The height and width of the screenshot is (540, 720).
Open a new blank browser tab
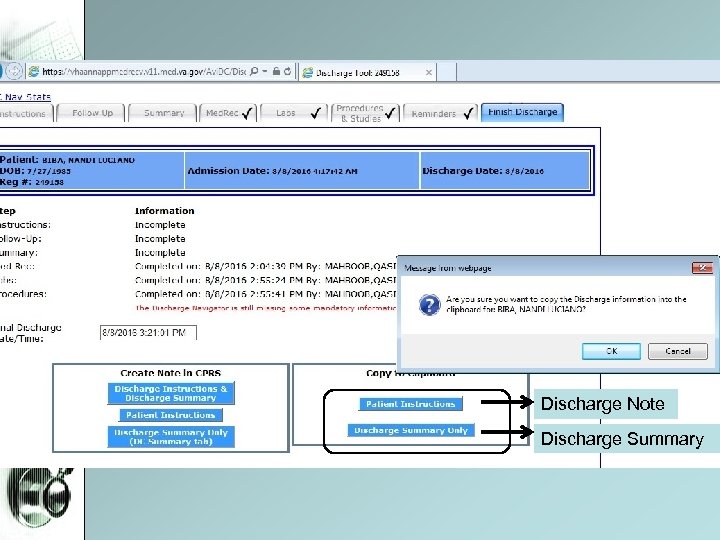click(x=447, y=73)
